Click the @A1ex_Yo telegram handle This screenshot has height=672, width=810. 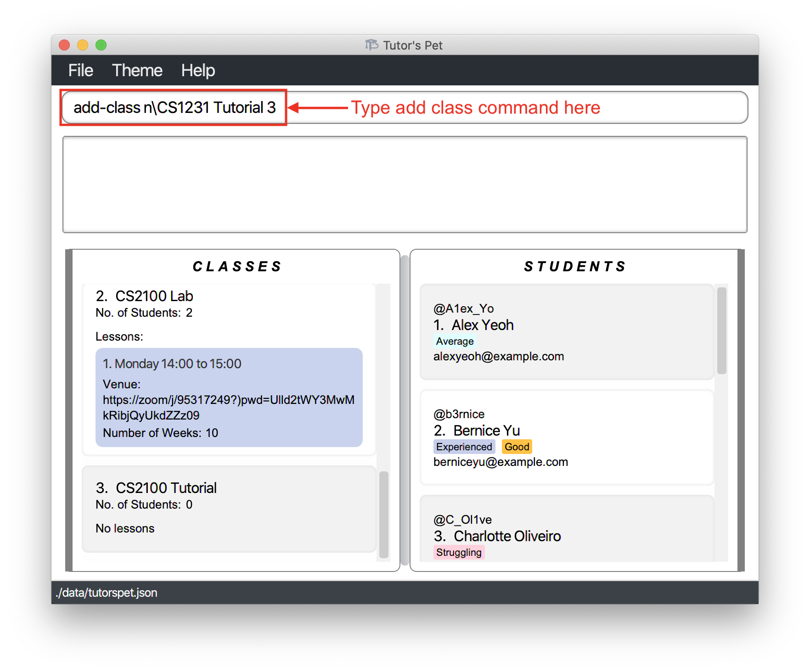(x=463, y=308)
